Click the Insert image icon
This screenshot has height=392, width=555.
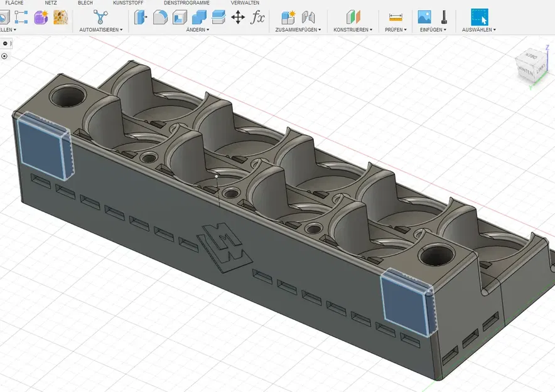coord(424,17)
